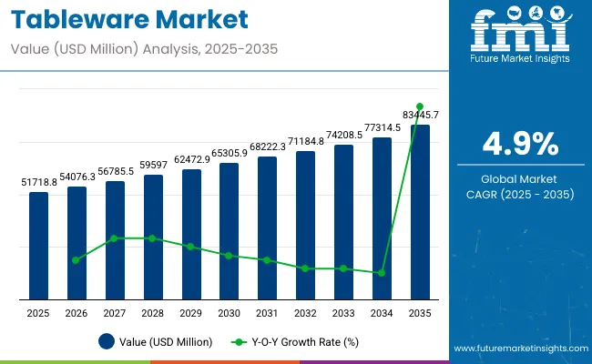Viewport: 592px width, 364px height.
Task: Click Global Market CAGR (2025 - 2035) label
Action: [x=520, y=187]
